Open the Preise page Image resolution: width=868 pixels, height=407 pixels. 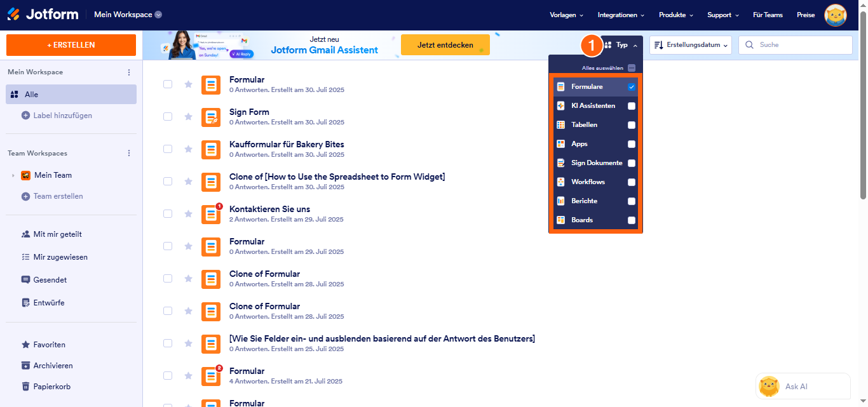pos(806,15)
